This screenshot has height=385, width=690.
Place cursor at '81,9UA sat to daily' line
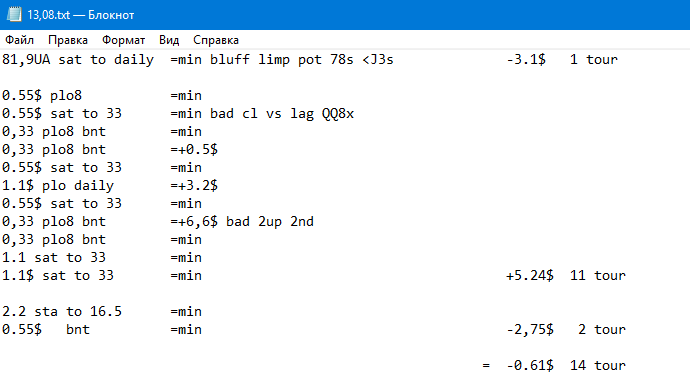pos(78,59)
